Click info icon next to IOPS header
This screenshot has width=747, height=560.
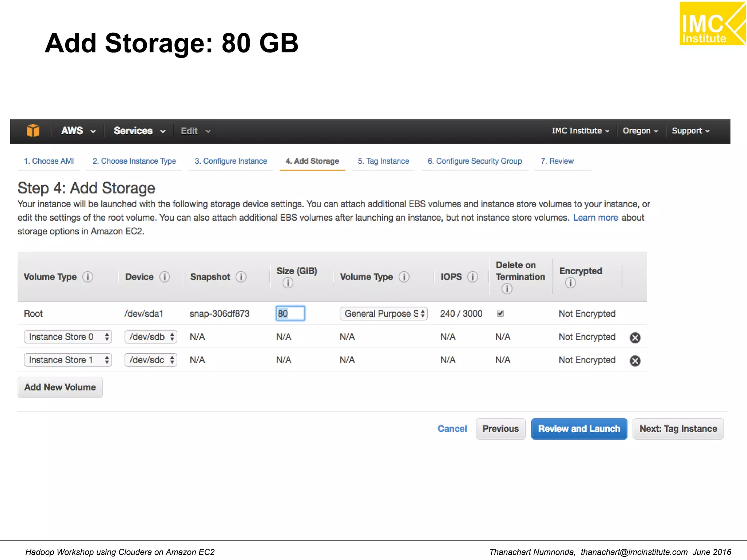click(473, 277)
